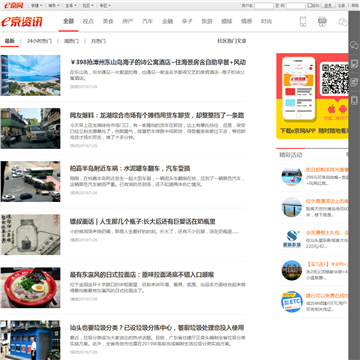360x360 pixels.
Task: Toggle the auto-login checkbox
Action: coord(309,5)
